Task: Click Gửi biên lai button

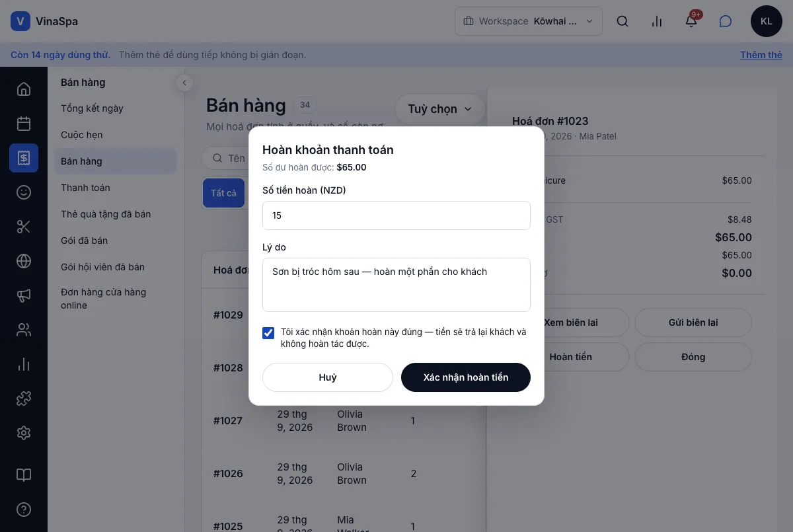Action: [x=693, y=323]
